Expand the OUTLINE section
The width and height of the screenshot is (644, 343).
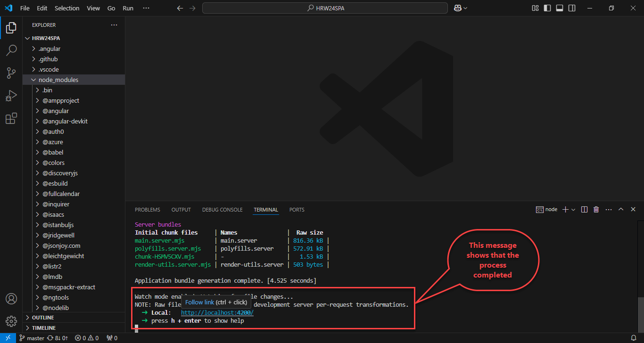[43, 318]
